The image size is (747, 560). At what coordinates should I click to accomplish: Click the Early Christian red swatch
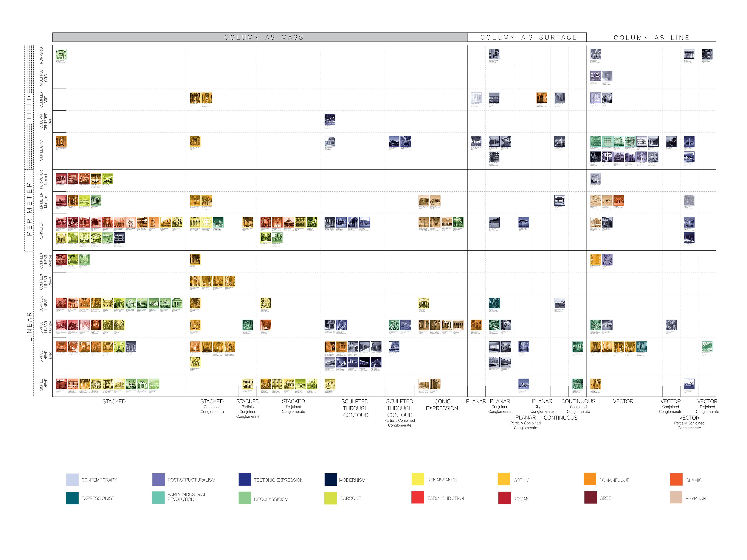point(418,497)
